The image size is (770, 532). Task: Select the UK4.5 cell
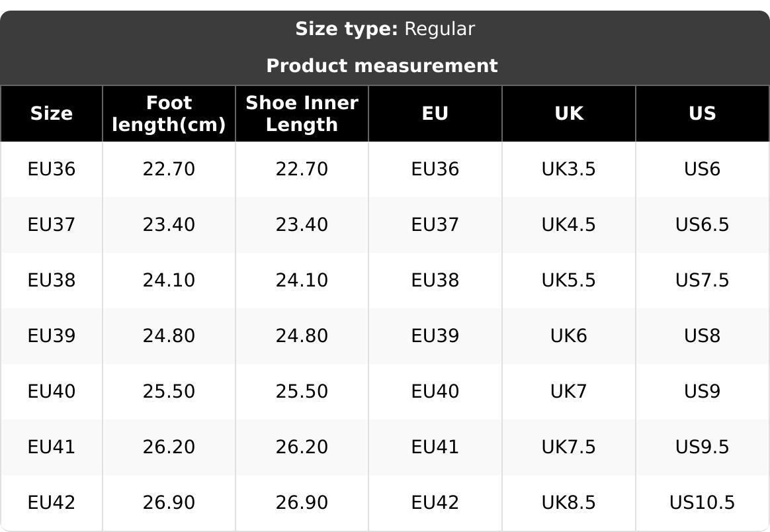[x=568, y=225]
